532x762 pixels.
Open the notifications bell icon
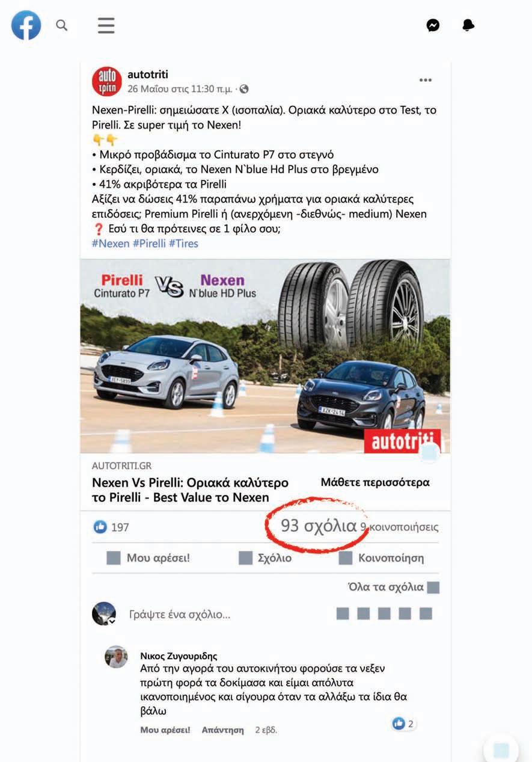468,25
